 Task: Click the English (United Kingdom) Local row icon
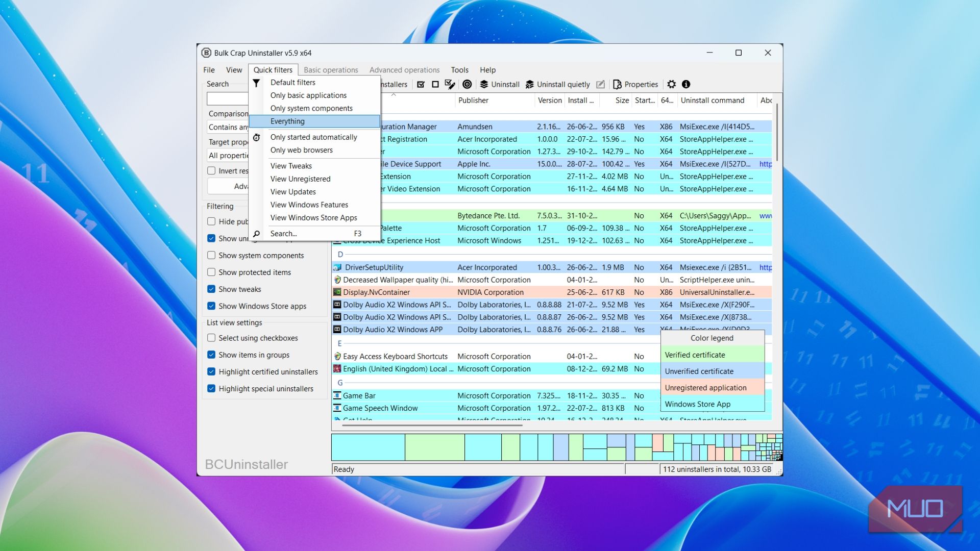(337, 369)
